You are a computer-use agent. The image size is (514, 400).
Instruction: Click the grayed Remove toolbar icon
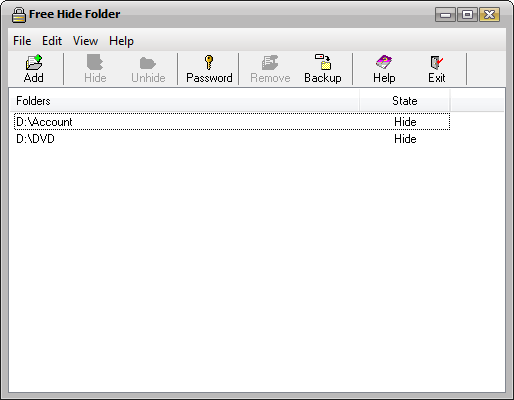click(x=270, y=62)
